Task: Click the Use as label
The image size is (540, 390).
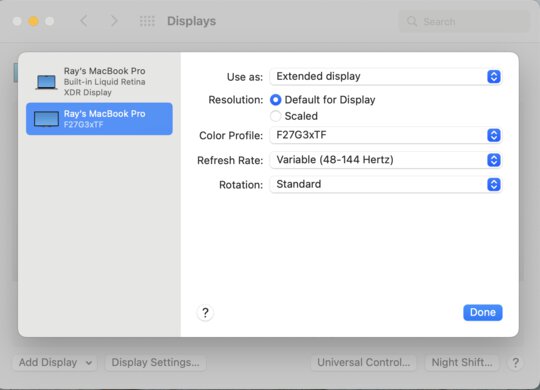Action: click(245, 77)
